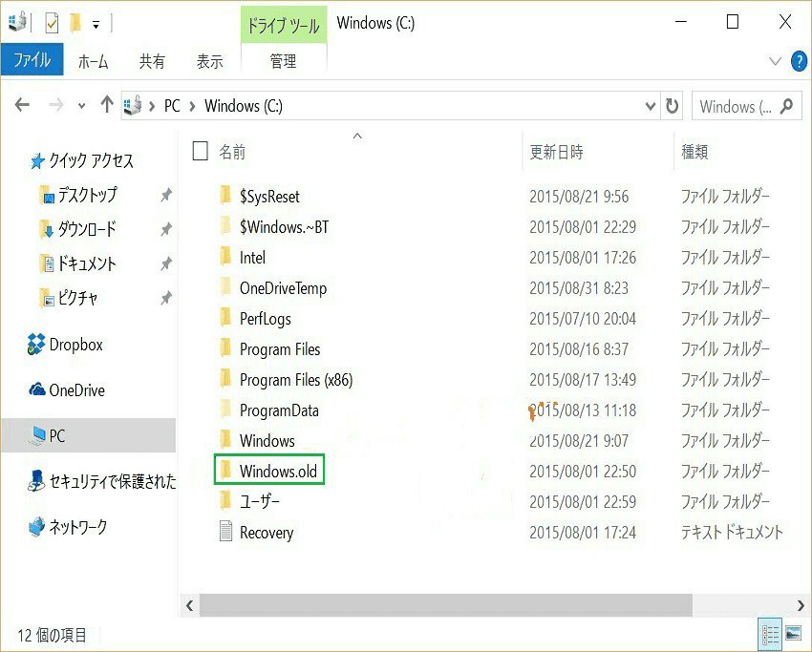
Task: Switch to the 共有 ribbon tab
Action: tap(152, 62)
